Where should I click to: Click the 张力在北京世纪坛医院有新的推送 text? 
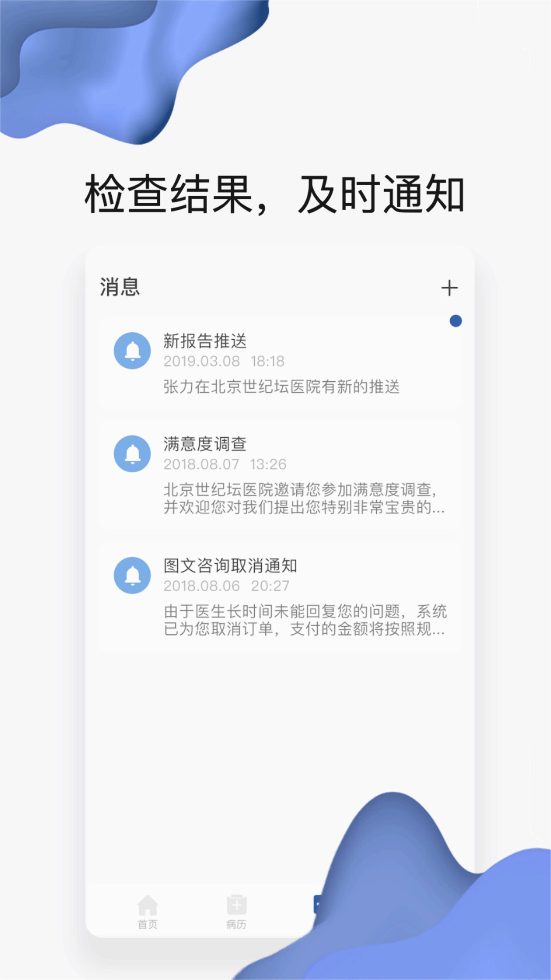tap(282, 387)
